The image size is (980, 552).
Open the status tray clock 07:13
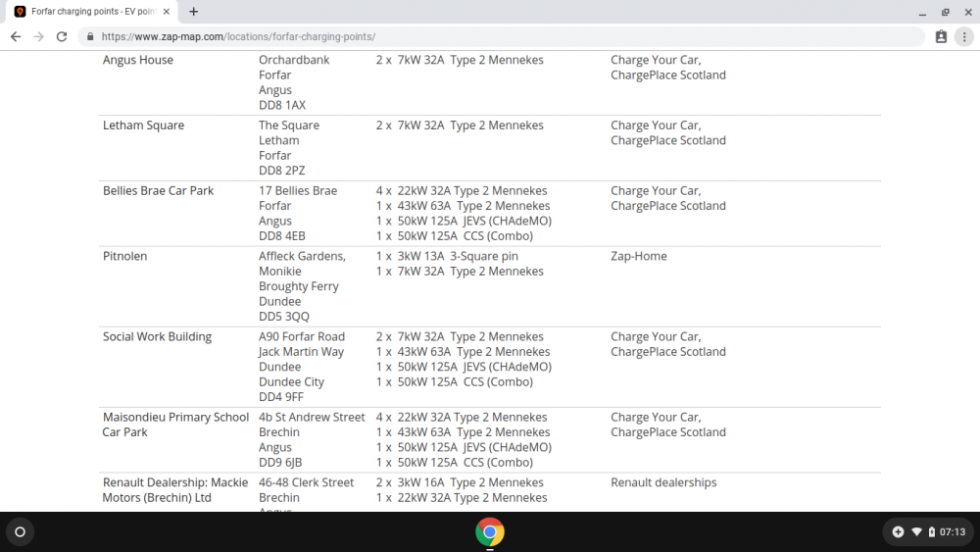click(x=952, y=532)
